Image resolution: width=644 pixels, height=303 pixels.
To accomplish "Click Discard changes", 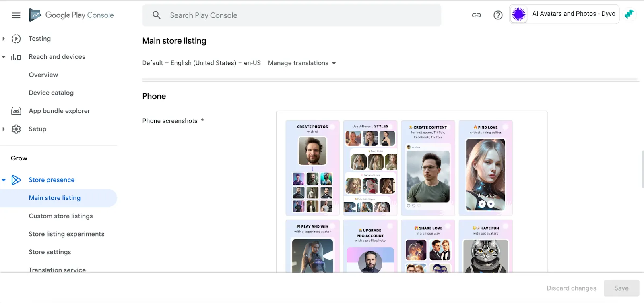I will pyautogui.click(x=571, y=288).
